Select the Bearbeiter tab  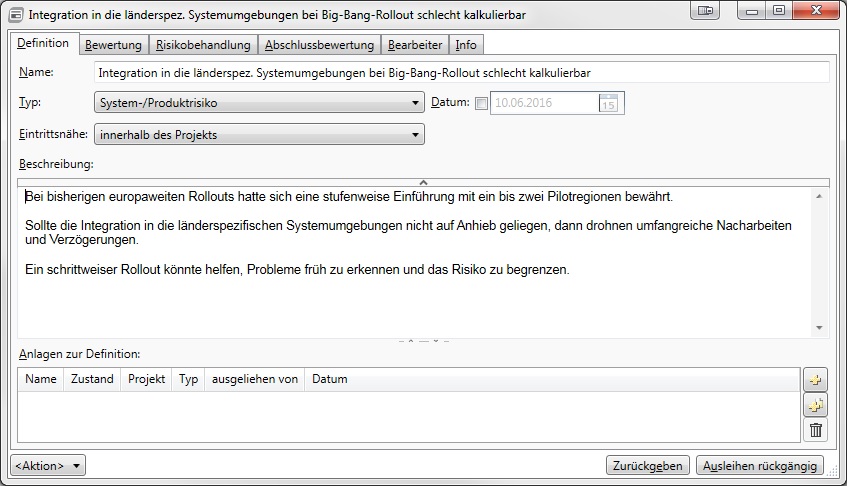pyautogui.click(x=414, y=45)
